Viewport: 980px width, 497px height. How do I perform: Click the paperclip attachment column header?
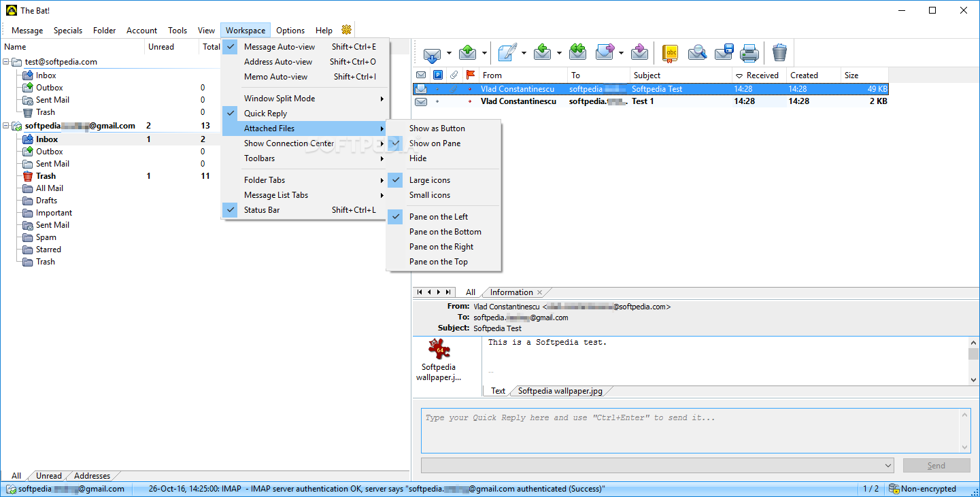(x=454, y=75)
